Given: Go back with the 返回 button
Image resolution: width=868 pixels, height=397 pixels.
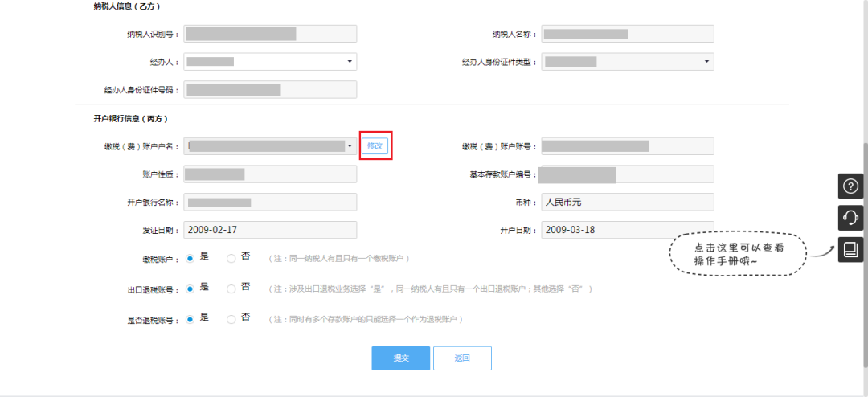Looking at the screenshot, I should (x=462, y=358).
